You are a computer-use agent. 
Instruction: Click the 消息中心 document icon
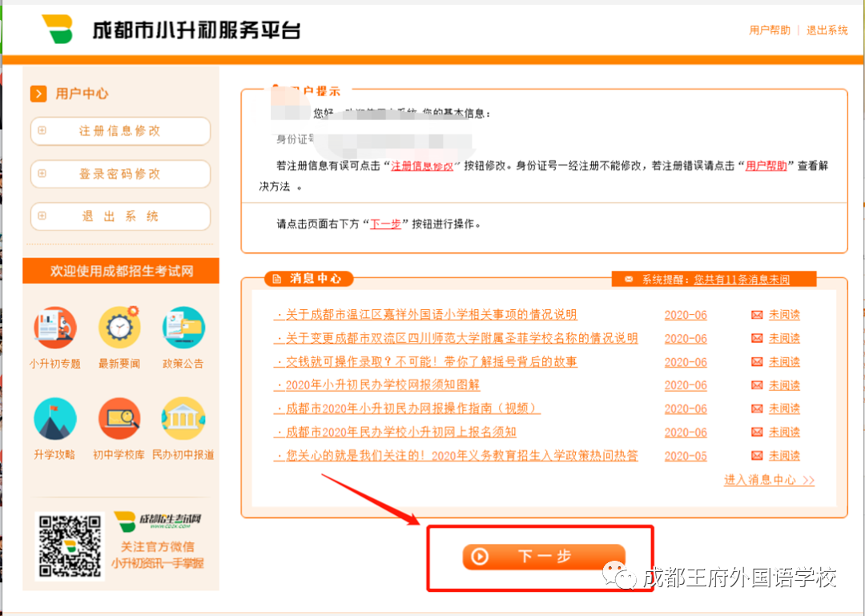click(277, 279)
